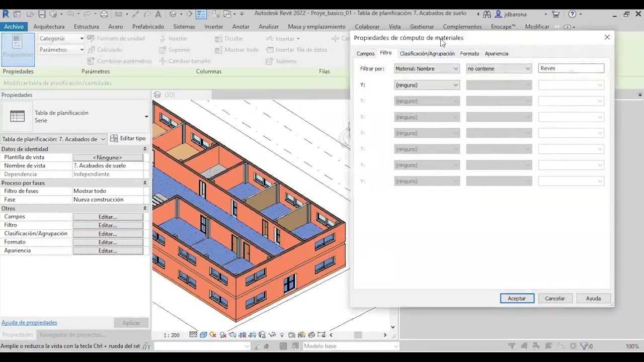This screenshot has width=644, height=362.
Task: Click the Undo arrow icon
Action: point(70,14)
